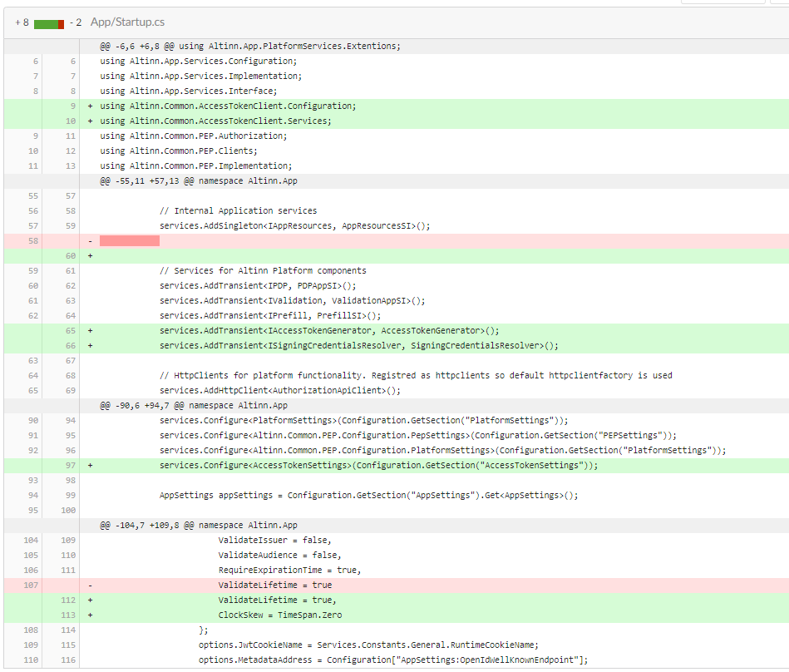Click plus marker beside the ClockSkew line

[x=90, y=615]
